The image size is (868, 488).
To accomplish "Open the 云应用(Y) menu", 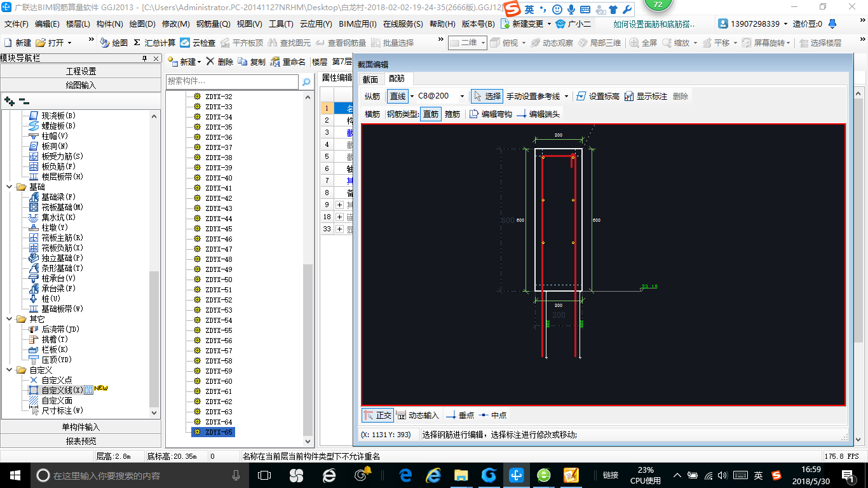I will 316,24.
